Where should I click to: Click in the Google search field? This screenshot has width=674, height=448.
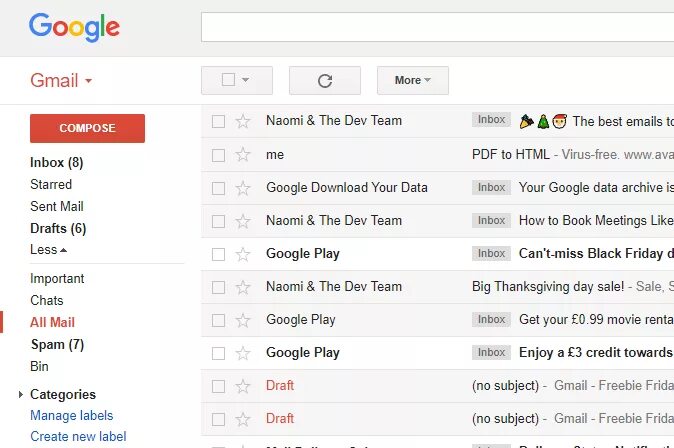437,27
